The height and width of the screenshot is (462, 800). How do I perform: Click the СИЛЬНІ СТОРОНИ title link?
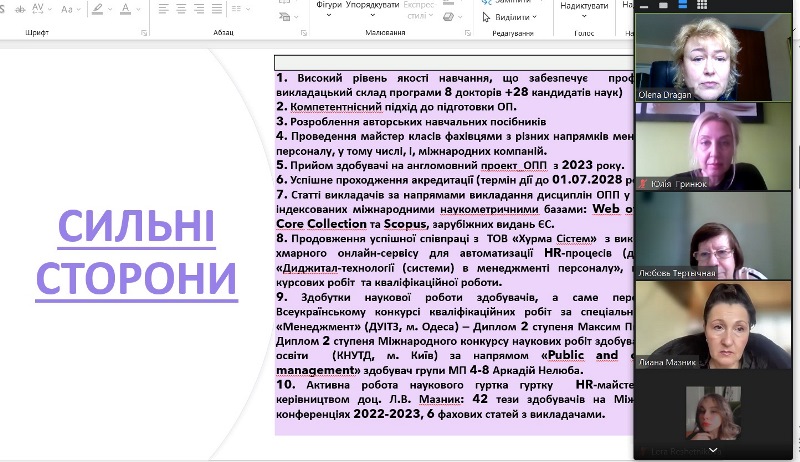(137, 250)
